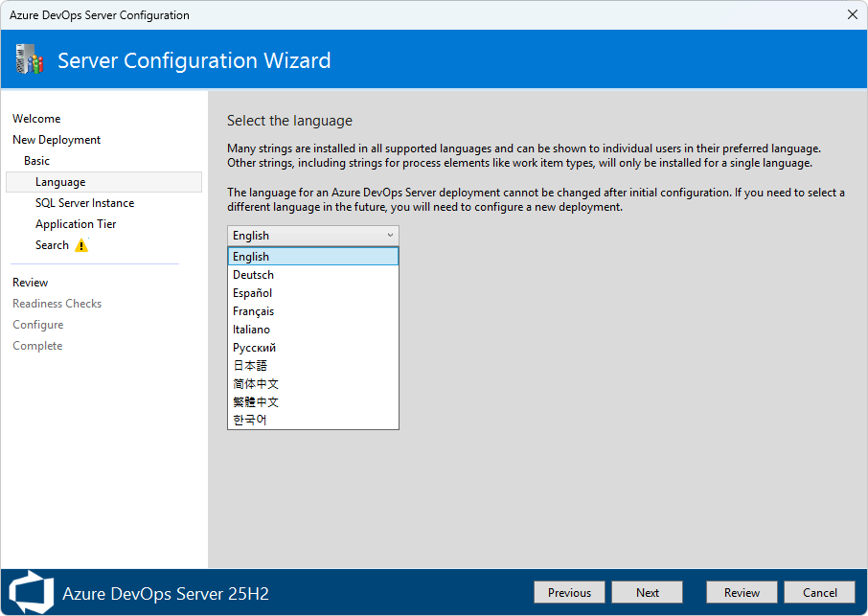This screenshot has width=868, height=616.
Task: Choose Deutsch in the language list
Action: point(312,275)
